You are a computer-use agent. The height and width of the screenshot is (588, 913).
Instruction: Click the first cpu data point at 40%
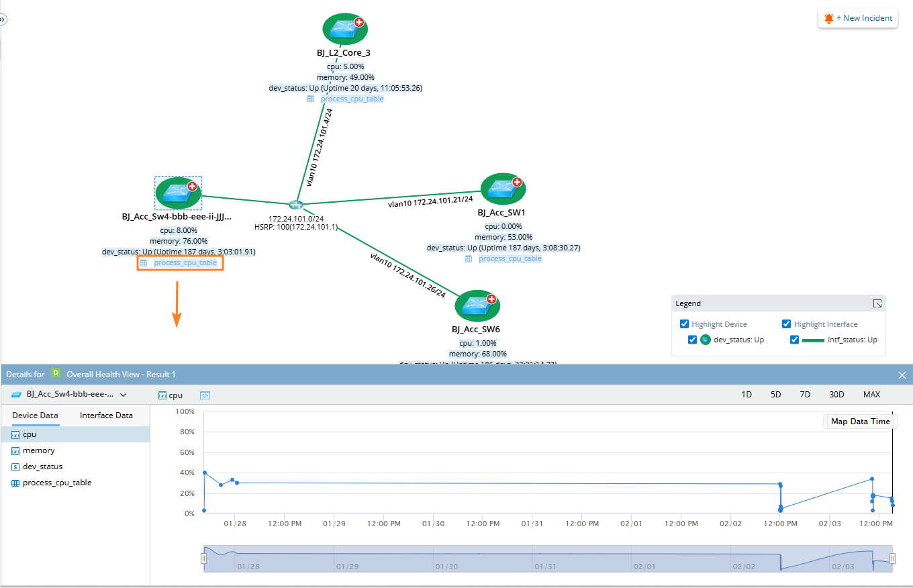click(x=204, y=473)
